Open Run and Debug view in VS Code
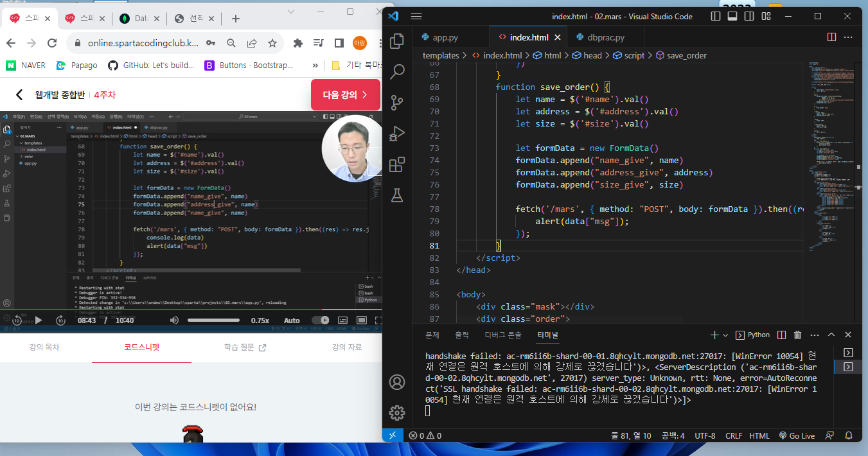 397,133
